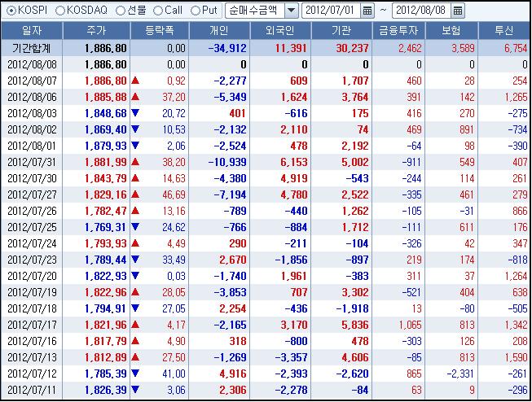Click the 외국인 value 6,153
The width and height of the screenshot is (532, 402).
[x=294, y=163]
